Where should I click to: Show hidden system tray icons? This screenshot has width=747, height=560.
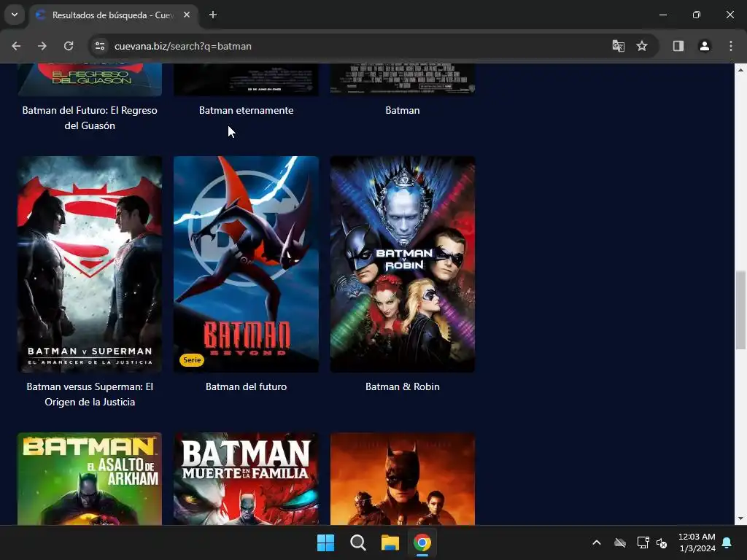pyautogui.click(x=597, y=542)
